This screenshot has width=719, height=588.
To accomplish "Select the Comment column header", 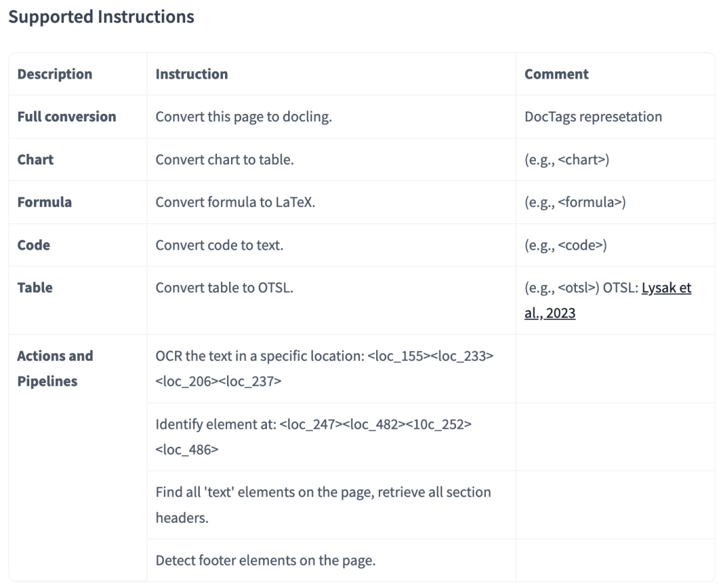I will 556,74.
